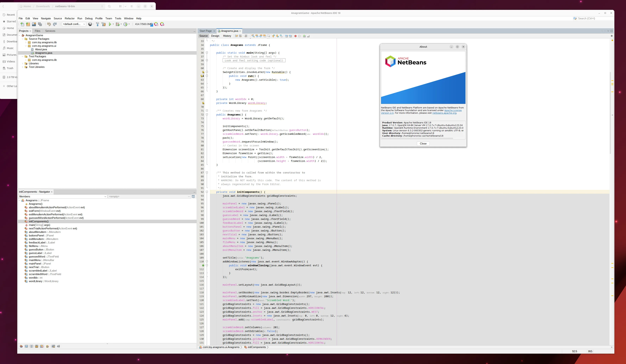Screen dimensions: 626x364
Task: Click Find Selection magnifier in editor toolbar
Action: tap(253, 36)
